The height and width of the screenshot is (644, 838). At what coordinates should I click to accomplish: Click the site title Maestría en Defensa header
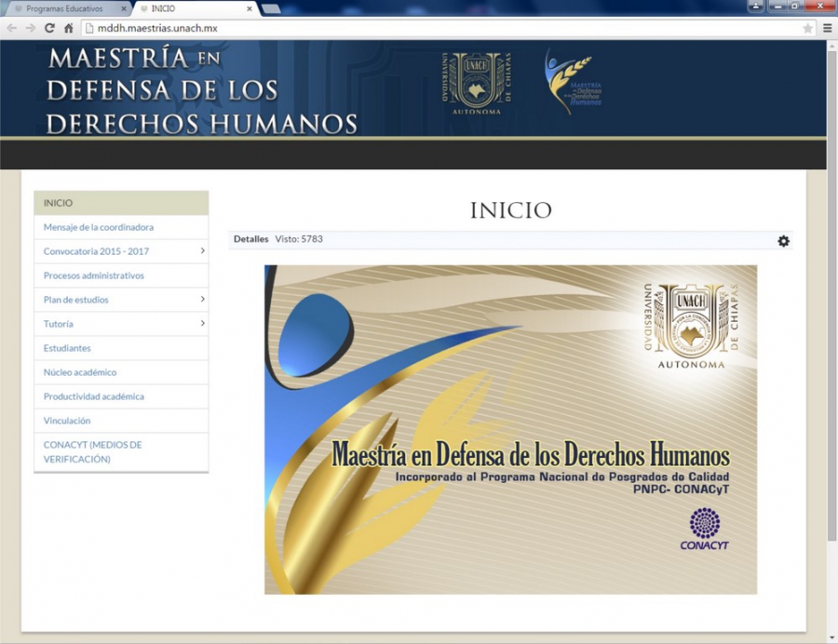[202, 91]
